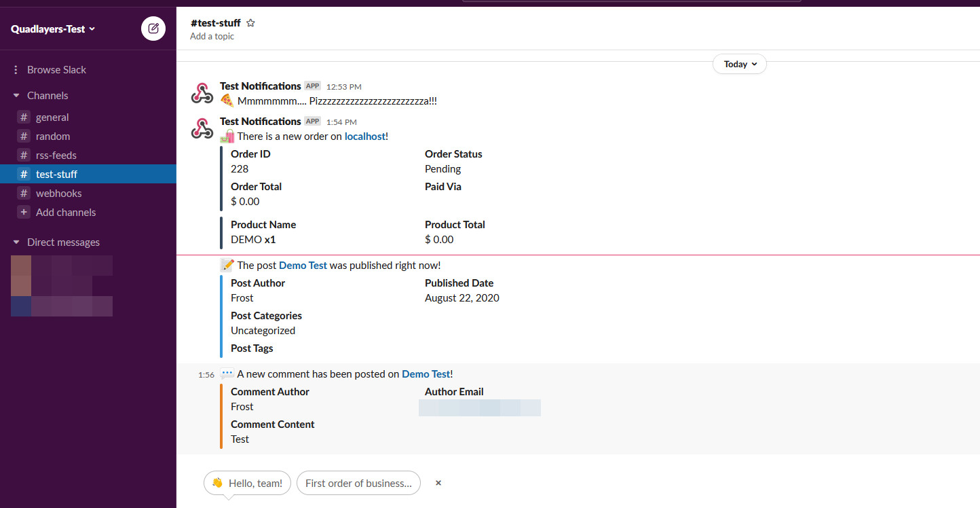Viewport: 980px width, 508px height.
Task: Click the hash icon beside rss-feeds
Action: (x=24, y=156)
